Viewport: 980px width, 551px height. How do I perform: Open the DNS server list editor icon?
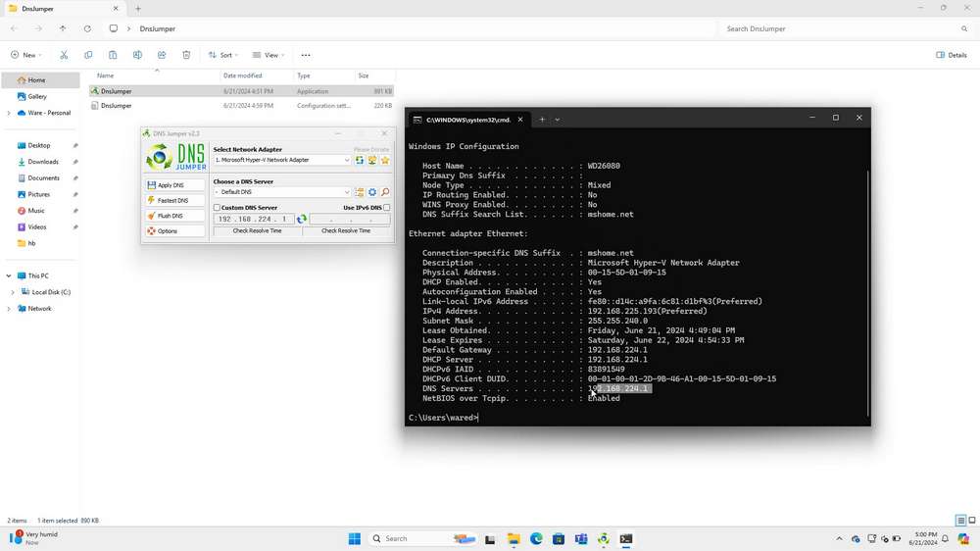(360, 192)
